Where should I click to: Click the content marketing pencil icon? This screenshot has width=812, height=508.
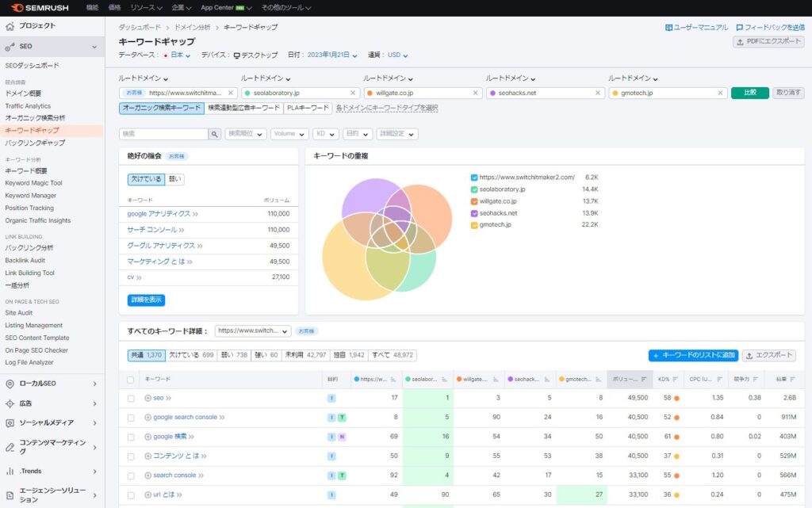click(x=10, y=448)
